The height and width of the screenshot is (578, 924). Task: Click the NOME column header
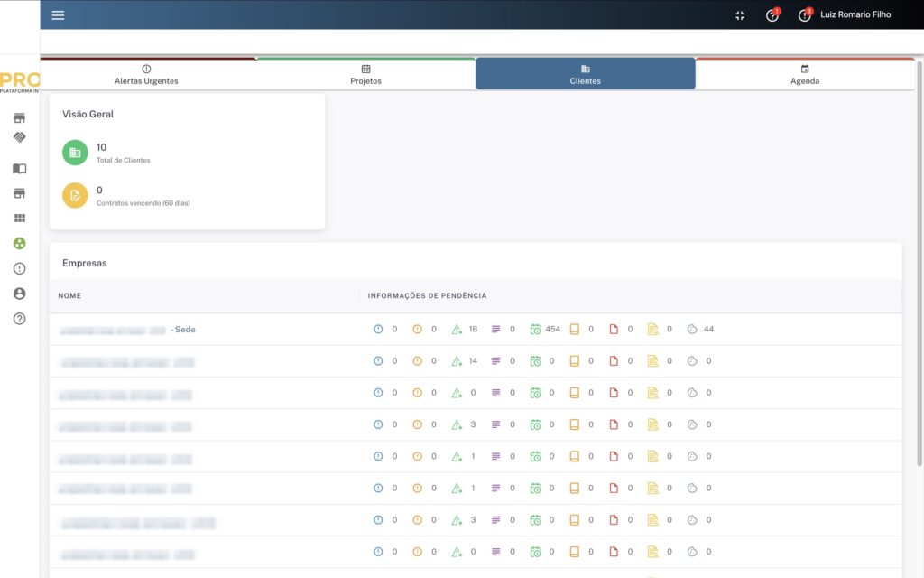click(69, 296)
